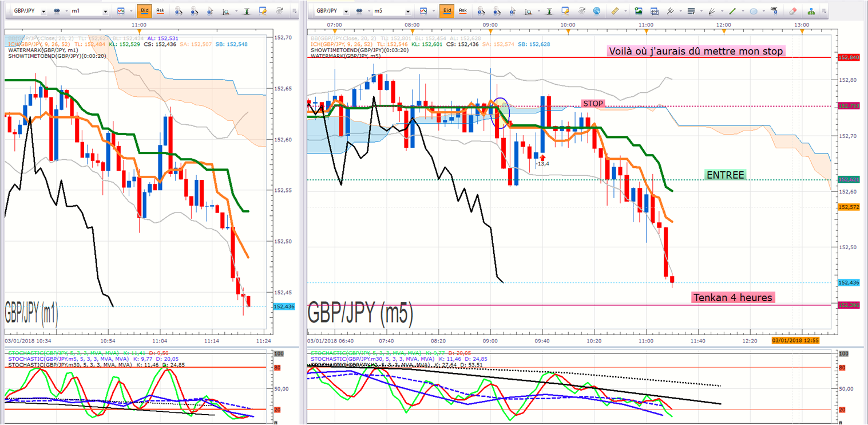This screenshot has width=868, height=425.
Task: Click zoom out icon in m1 chart toolbar
Action: point(195,11)
